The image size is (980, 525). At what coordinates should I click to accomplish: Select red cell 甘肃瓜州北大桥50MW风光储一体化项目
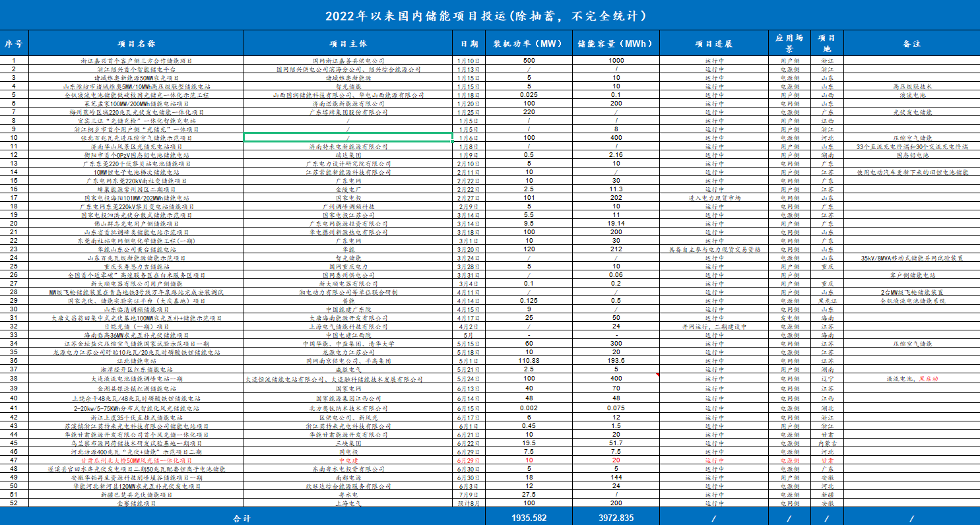[136, 460]
